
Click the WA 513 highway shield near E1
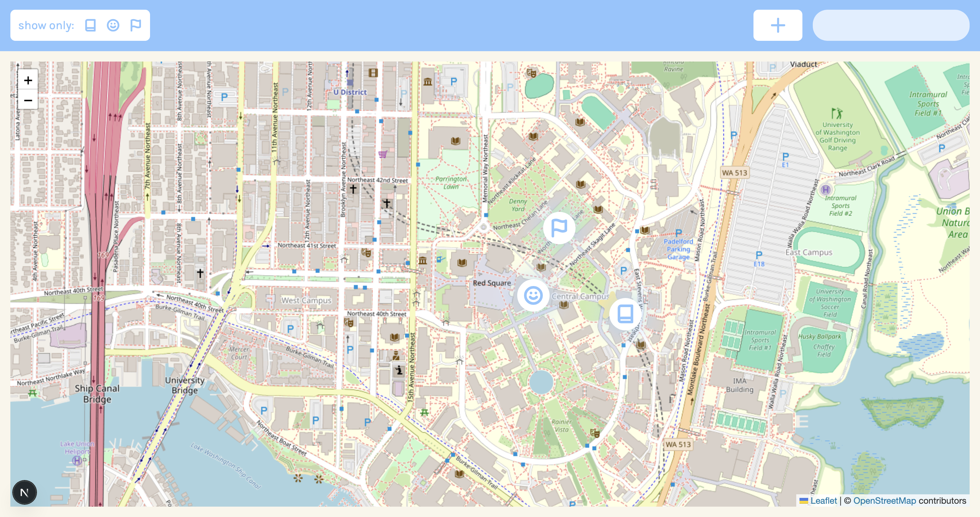734,173
